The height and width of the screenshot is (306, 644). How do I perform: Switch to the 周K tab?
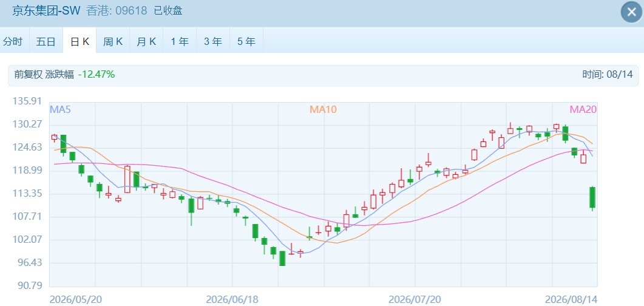pyautogui.click(x=113, y=41)
